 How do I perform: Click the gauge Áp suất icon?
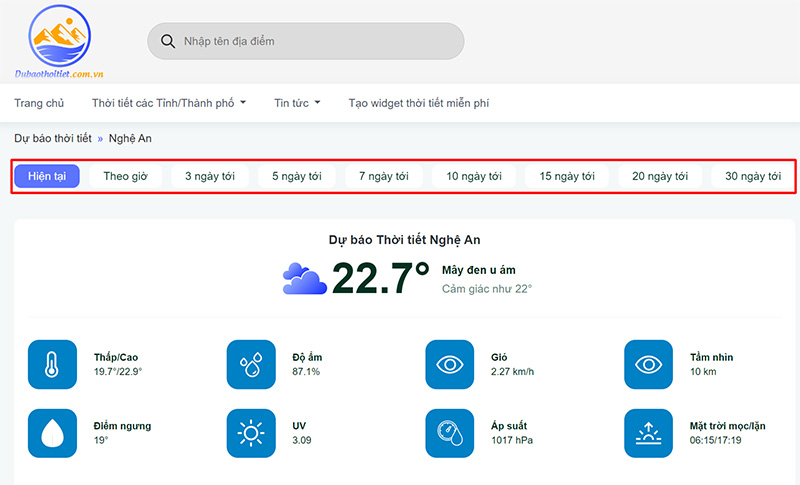click(x=449, y=433)
